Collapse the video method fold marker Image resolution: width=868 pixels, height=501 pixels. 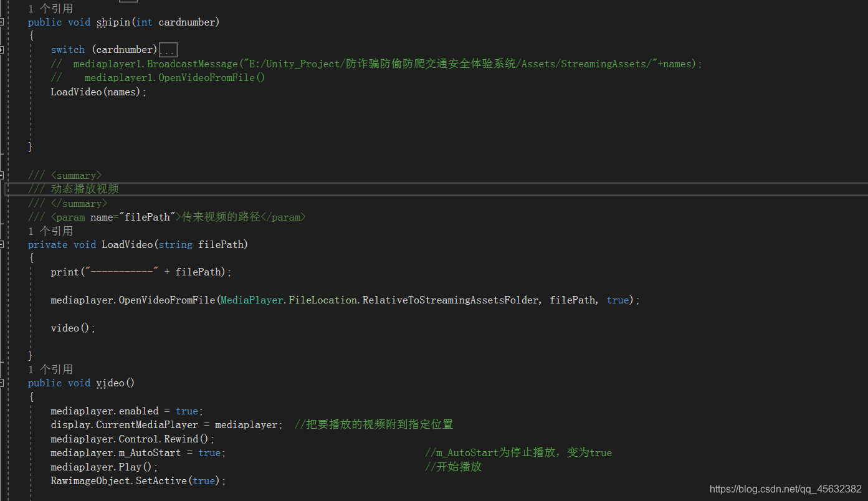pos(2,383)
